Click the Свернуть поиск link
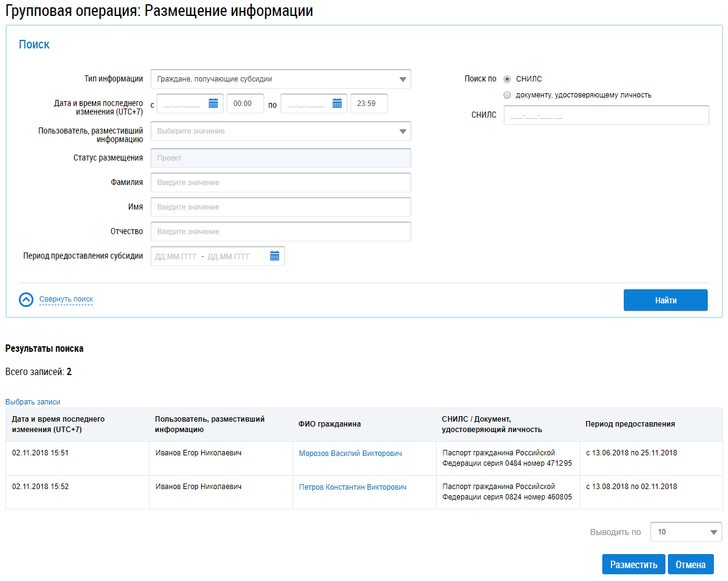728x581 pixels. coord(66,300)
